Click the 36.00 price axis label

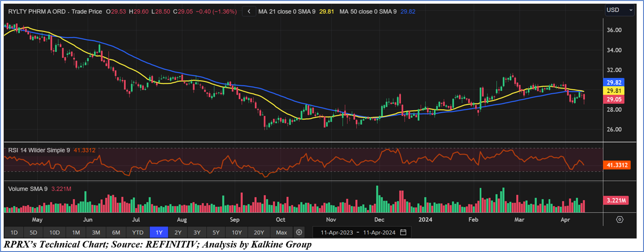(614, 30)
